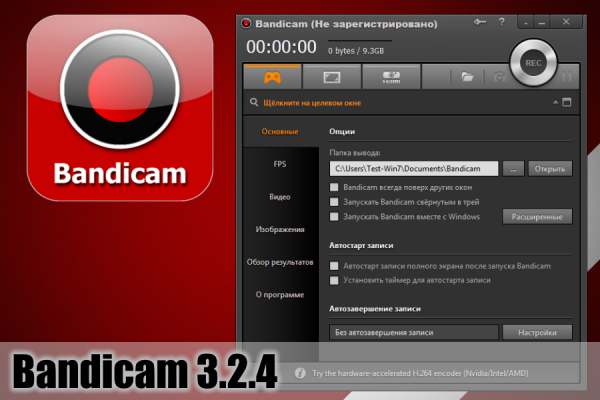Click the window mode toggle square icon
Viewport: 600px width, 400px height.
[x=567, y=102]
